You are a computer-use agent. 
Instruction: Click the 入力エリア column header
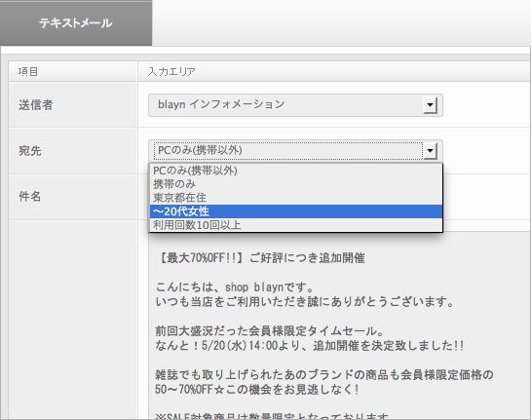(171, 72)
